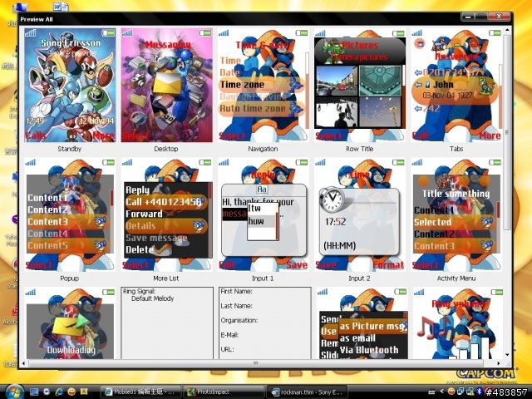Click horizontal scrollbar left arrow
The image size is (532, 399).
pos(23,363)
